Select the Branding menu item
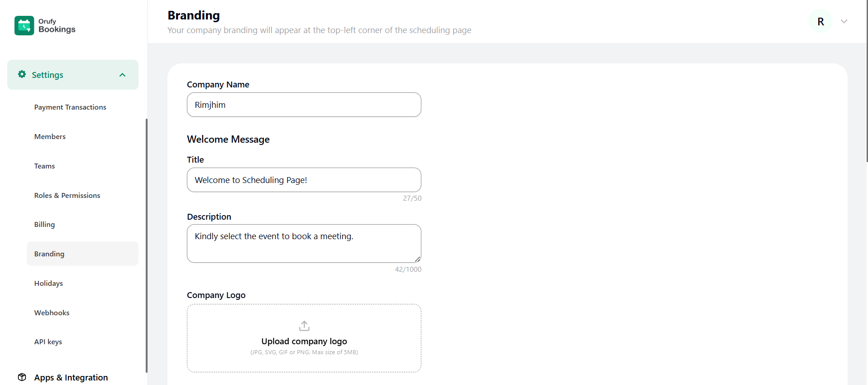This screenshot has height=385, width=868. click(x=49, y=254)
